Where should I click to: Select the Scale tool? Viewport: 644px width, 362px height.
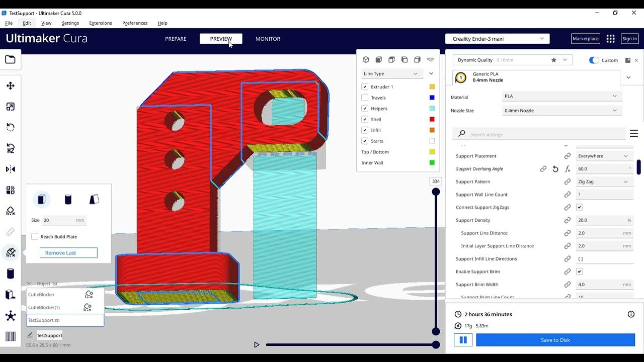pyautogui.click(x=10, y=107)
